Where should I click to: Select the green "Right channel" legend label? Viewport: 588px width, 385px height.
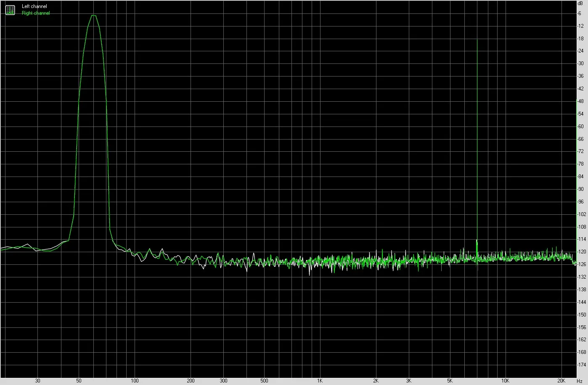pos(36,13)
